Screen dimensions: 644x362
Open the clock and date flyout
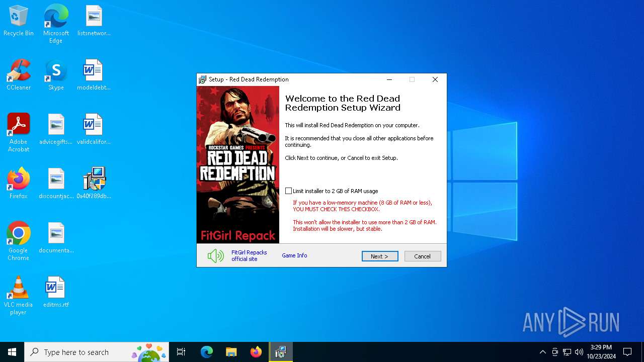[601, 352]
